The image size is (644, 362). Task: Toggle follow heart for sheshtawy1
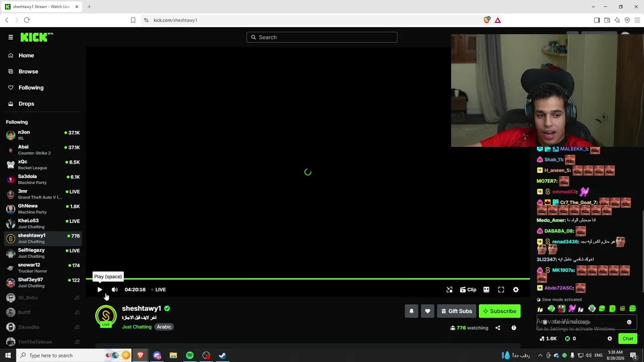428,311
